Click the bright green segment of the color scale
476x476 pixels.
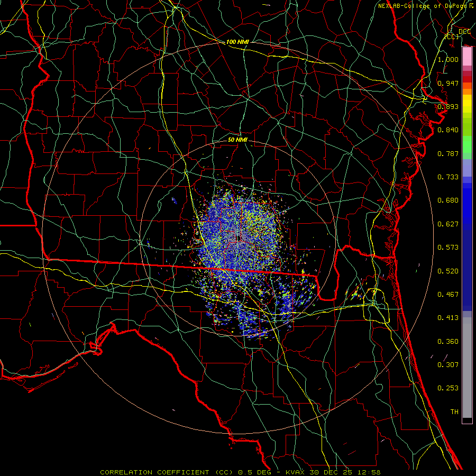[x=467, y=144]
